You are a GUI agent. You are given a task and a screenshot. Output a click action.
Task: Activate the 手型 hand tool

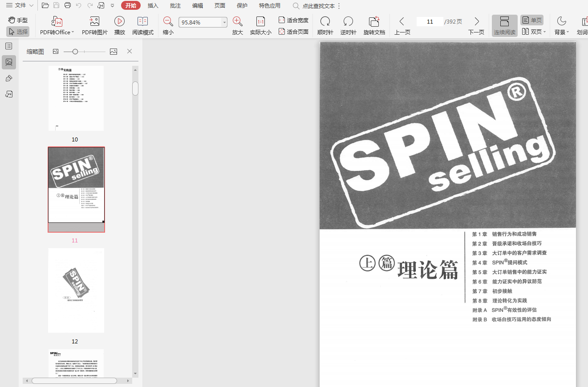(18, 20)
